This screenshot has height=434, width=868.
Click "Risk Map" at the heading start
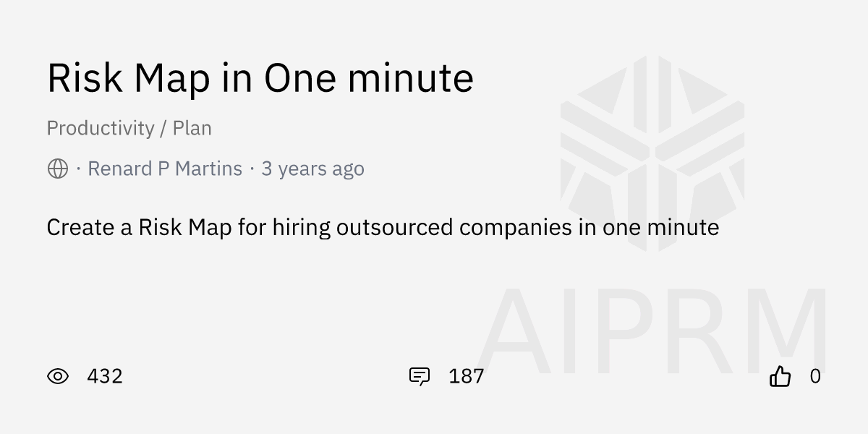[128, 78]
